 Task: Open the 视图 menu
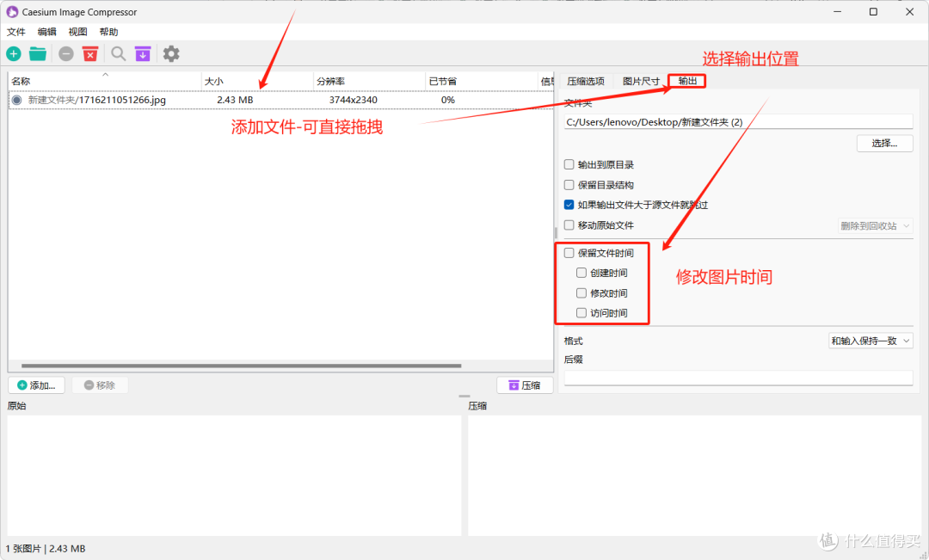[x=77, y=32]
